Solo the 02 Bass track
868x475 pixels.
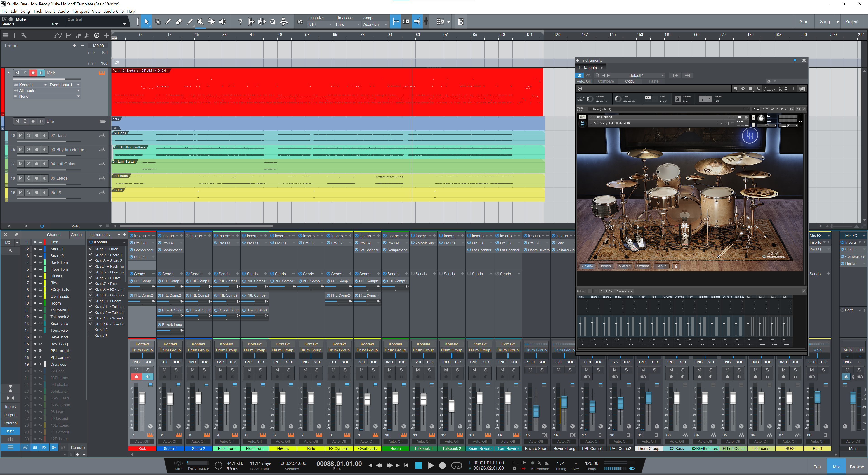pos(29,135)
